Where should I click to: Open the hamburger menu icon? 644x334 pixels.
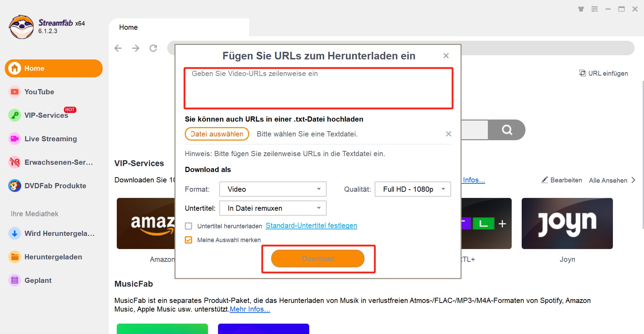(595, 9)
